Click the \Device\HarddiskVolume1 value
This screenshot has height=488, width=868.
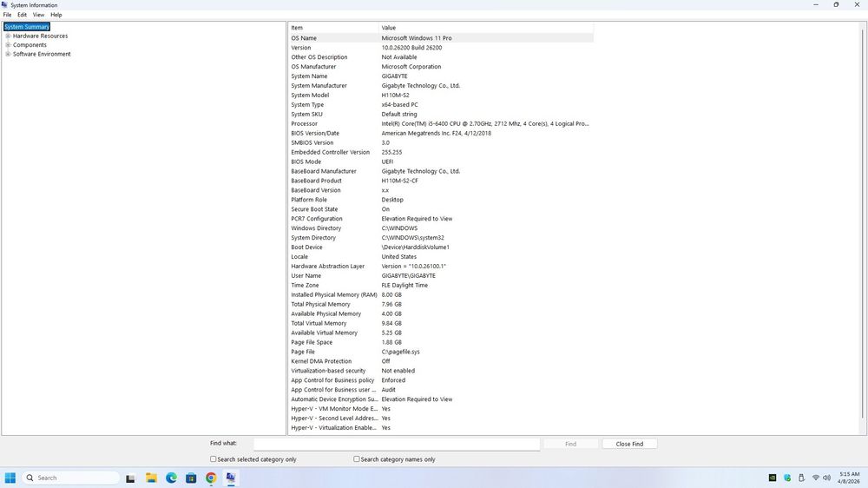pyautogui.click(x=415, y=247)
